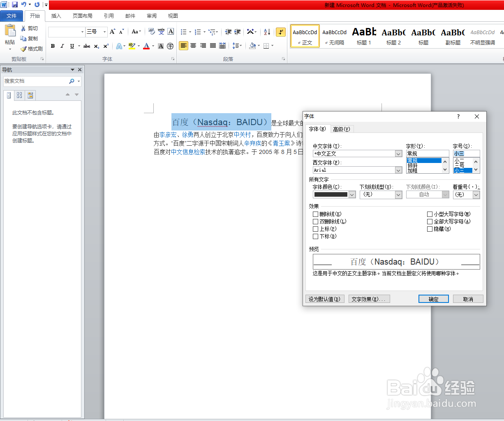Image resolution: width=504 pixels, height=421 pixels.
Task: Expand the paragraph group dialog launcher
Action: (x=284, y=59)
